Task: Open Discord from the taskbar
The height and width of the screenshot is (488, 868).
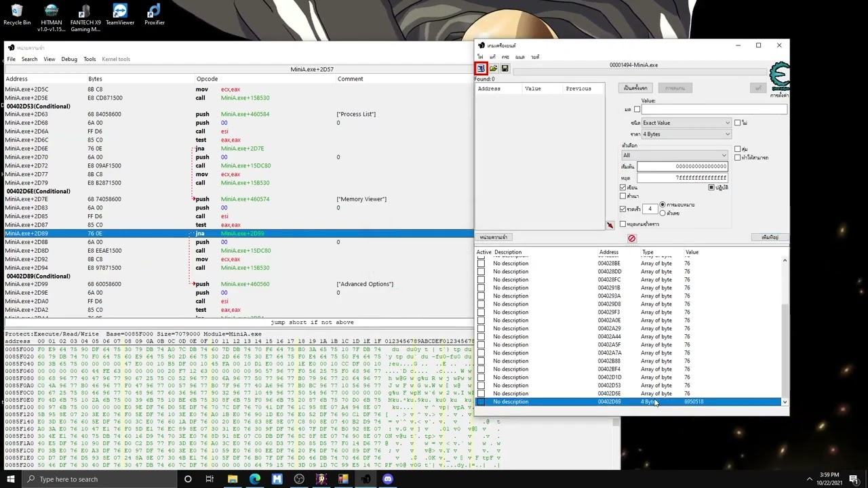Action: click(387, 479)
